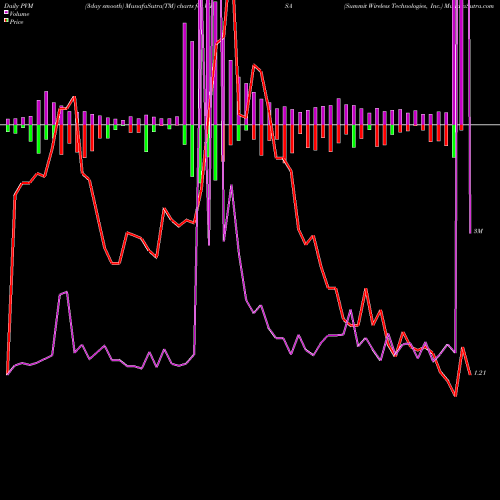
Task: Click the 'Summit Wireless Technologies, Inc.' title text
Action: (392, 6)
